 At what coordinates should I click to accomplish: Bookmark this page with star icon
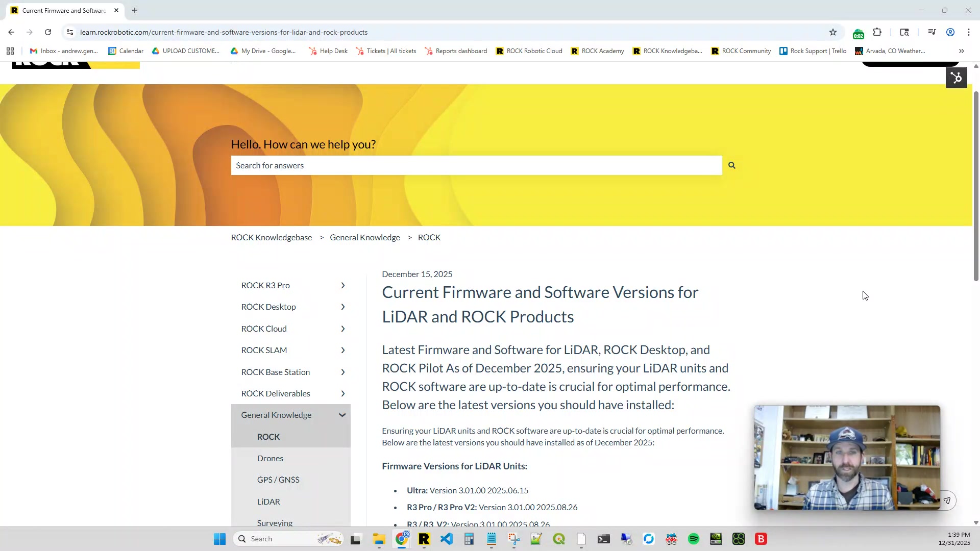[x=833, y=32]
